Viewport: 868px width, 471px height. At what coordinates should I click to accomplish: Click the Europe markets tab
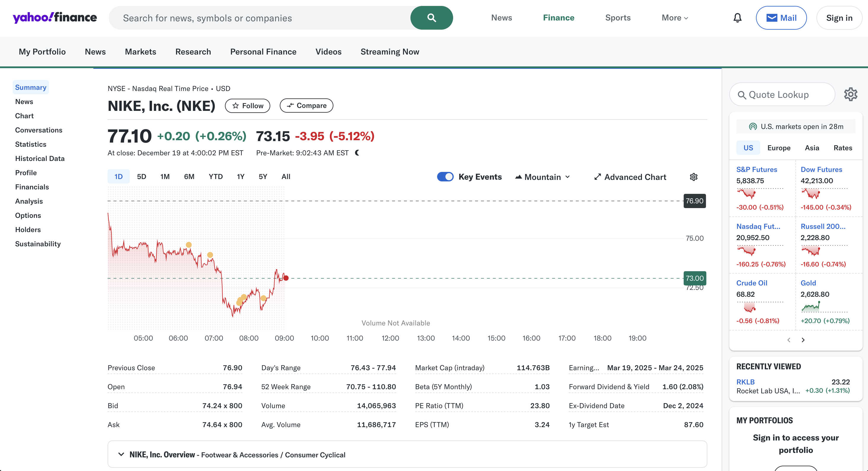[x=779, y=148]
